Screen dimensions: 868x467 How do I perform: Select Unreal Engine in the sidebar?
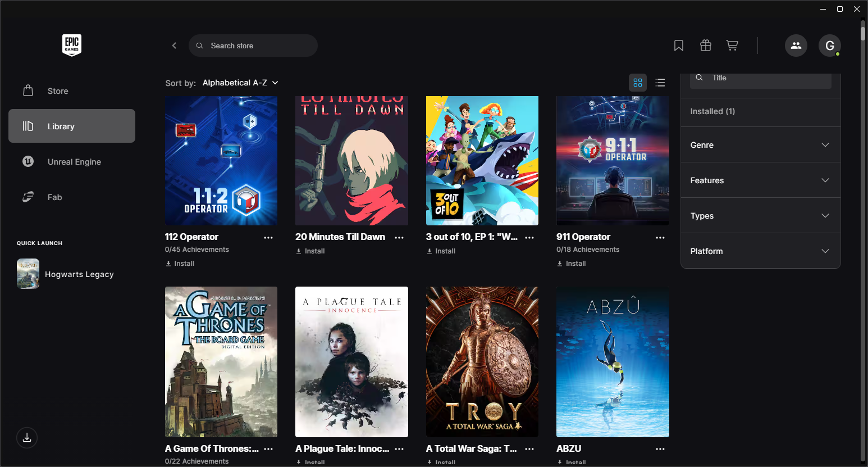click(74, 162)
